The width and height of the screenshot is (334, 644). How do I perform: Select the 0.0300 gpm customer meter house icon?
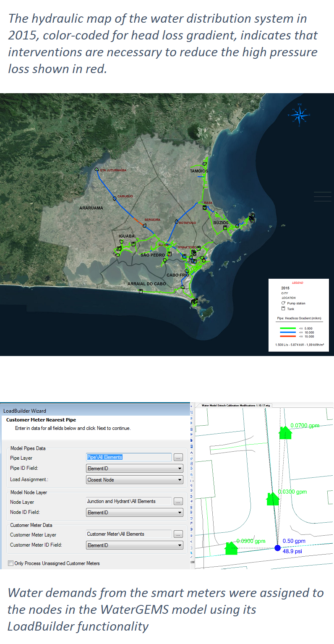(x=273, y=499)
